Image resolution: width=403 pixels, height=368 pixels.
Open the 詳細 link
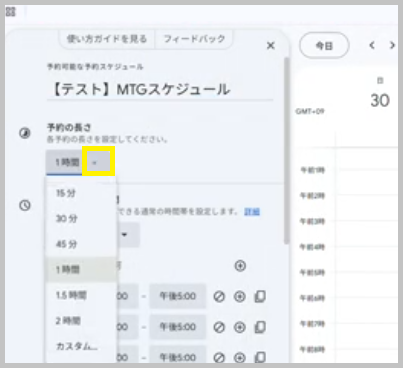point(252,212)
